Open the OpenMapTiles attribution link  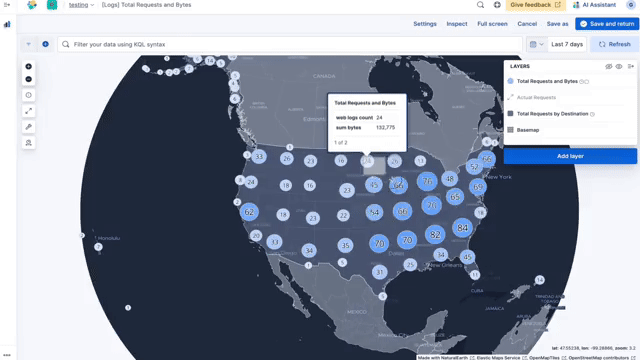(x=544, y=358)
